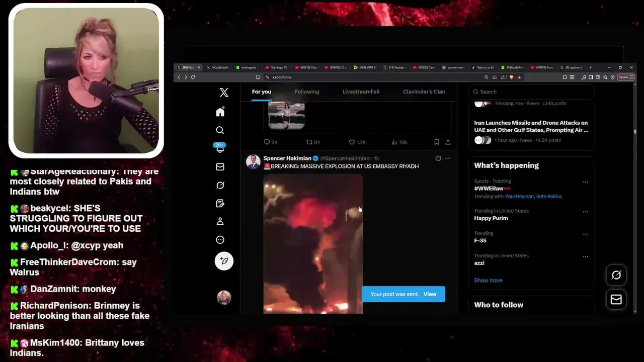Open new browser tab with plus
The width and height of the screenshot is (644, 362).
(x=590, y=67)
